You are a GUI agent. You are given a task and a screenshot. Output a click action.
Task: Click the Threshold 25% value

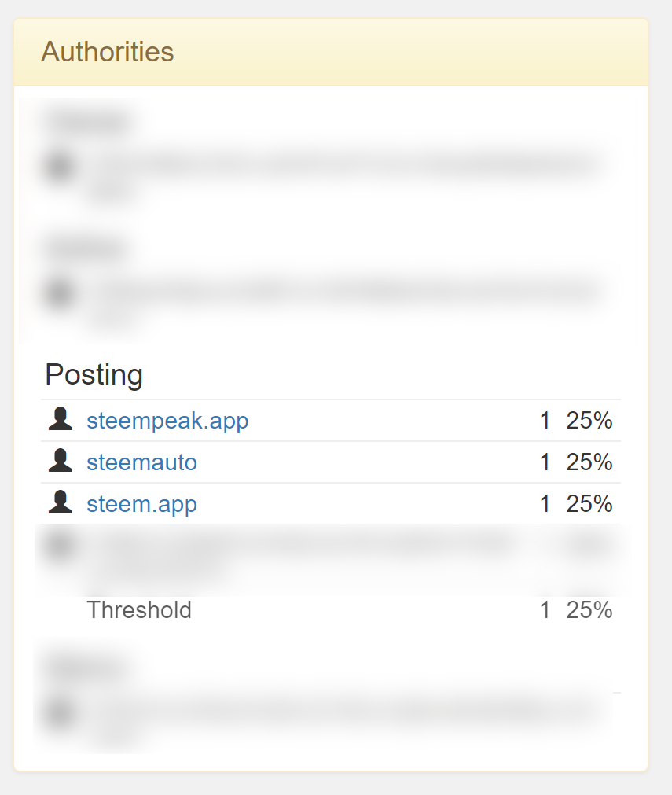pyautogui.click(x=589, y=610)
